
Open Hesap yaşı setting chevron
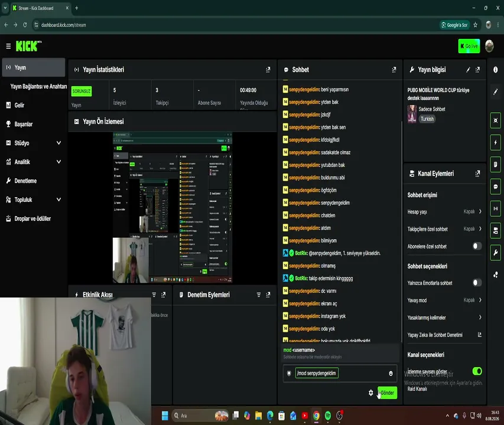click(x=480, y=211)
